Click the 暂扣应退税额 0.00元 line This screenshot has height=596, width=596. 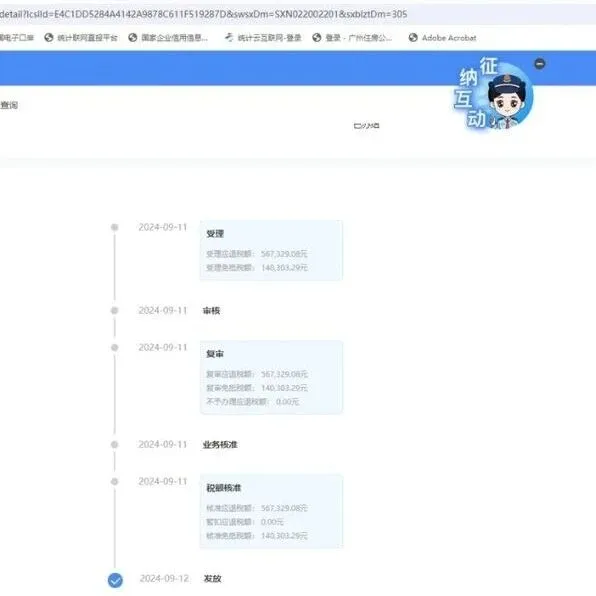pyautogui.click(x=245, y=522)
